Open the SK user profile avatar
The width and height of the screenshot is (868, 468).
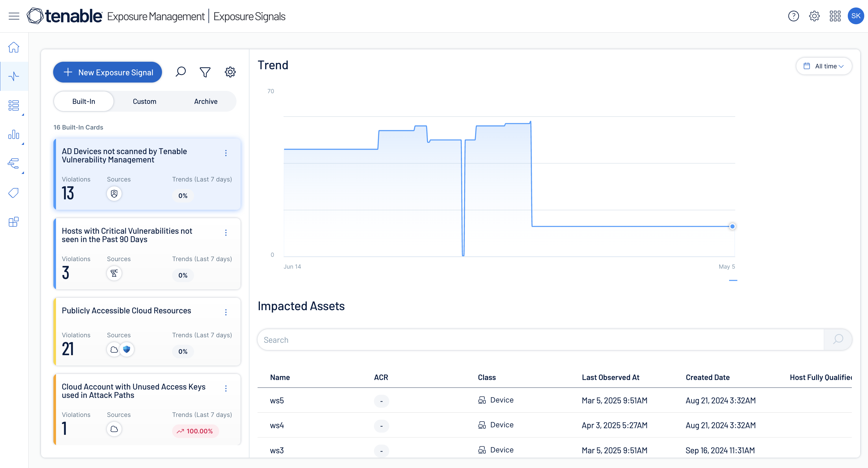[x=855, y=16]
